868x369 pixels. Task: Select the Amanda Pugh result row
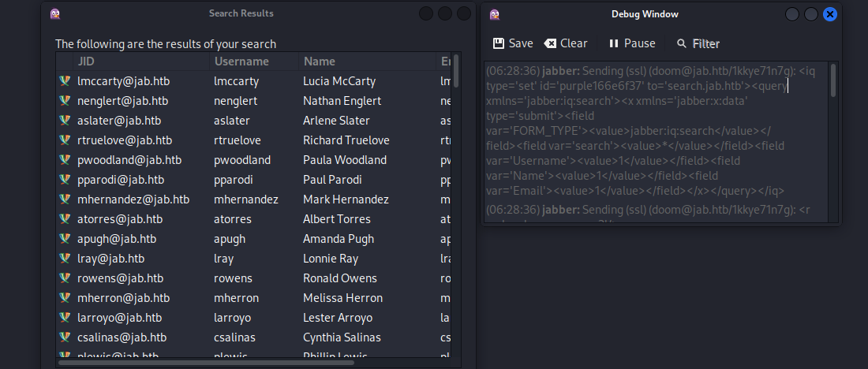[338, 239]
